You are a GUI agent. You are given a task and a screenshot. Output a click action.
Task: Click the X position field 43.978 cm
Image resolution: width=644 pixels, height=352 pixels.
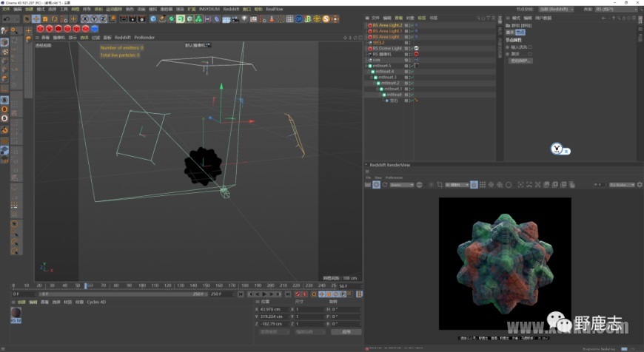point(274,309)
